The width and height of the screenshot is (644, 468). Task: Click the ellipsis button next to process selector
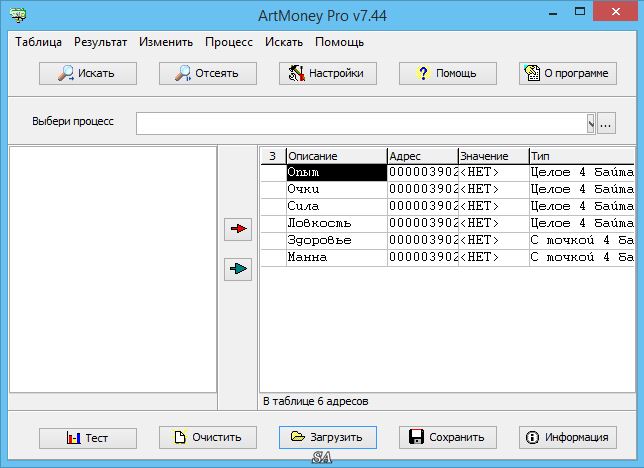click(606, 123)
